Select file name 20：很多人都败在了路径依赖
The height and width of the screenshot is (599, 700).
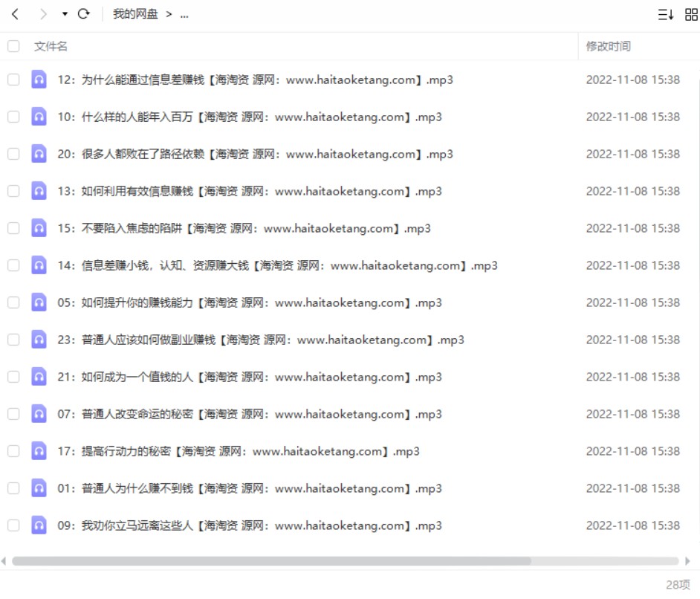coord(256,154)
